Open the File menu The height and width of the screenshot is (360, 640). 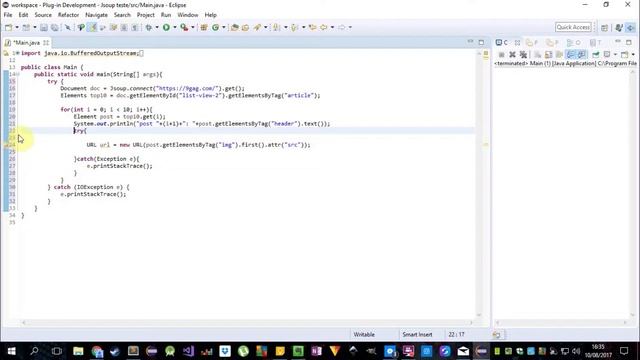(8, 15)
